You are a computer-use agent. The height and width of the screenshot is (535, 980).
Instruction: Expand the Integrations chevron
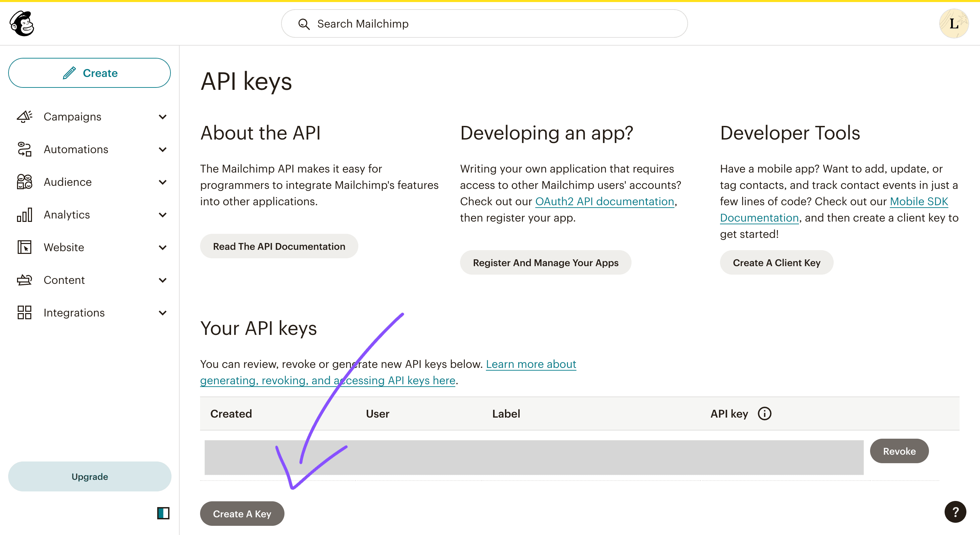point(163,313)
